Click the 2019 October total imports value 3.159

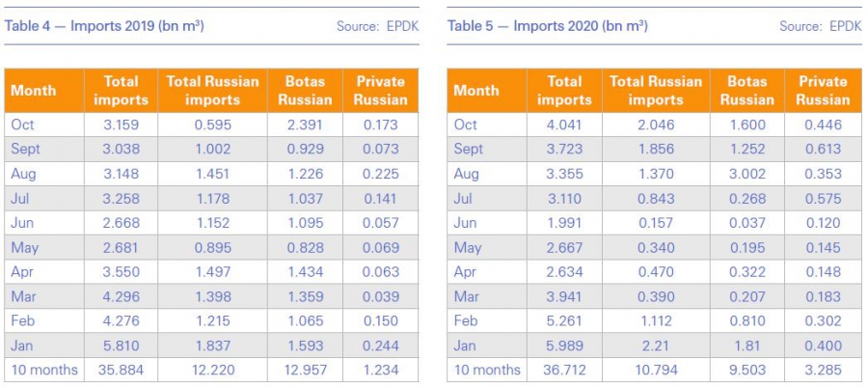click(x=122, y=125)
